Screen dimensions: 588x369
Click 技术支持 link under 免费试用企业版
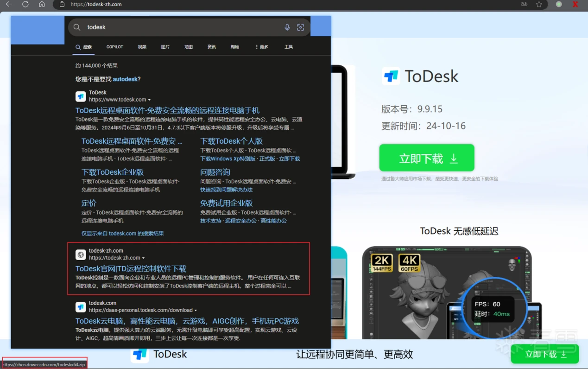coord(210,221)
